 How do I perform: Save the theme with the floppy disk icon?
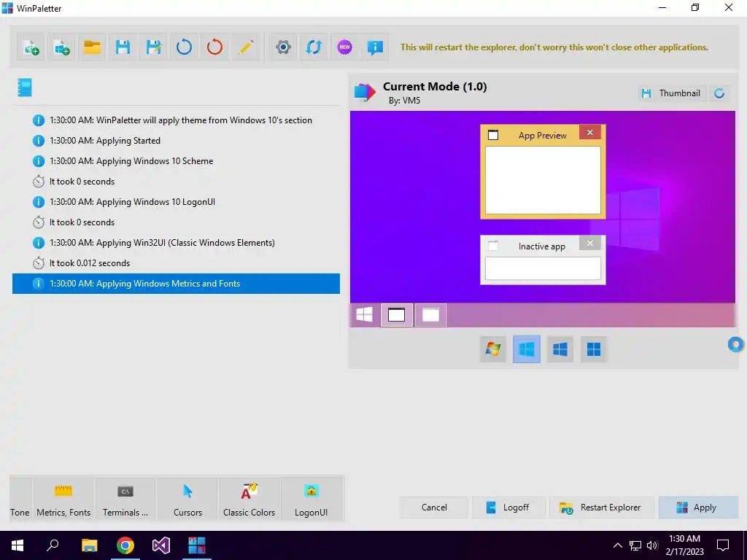(x=123, y=47)
